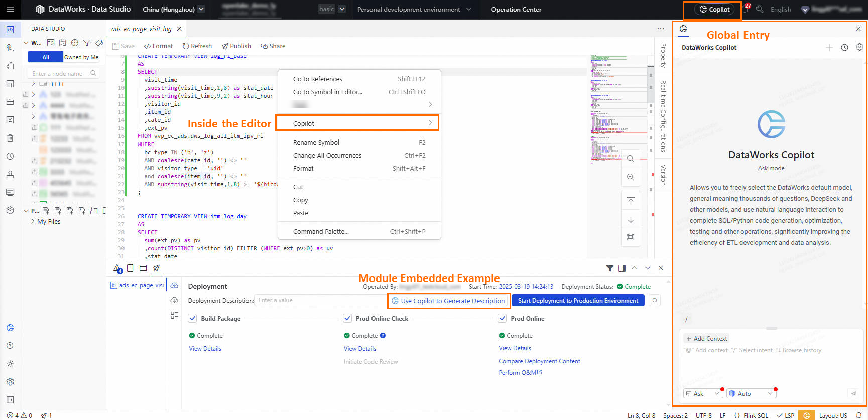Screen dimensions: 868x420
Task: Click the locate crosshair icon in the workspace toolbar
Action: (x=75, y=43)
